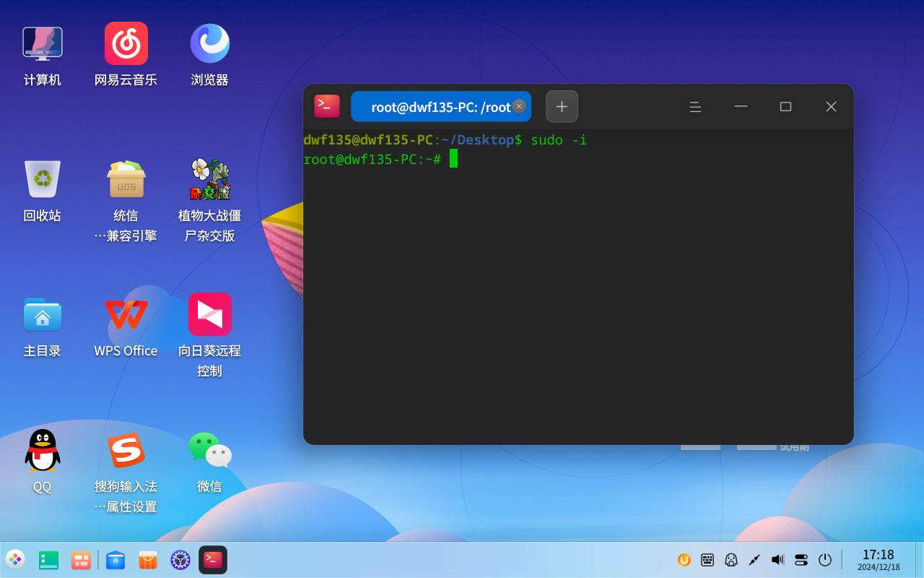Open the UOS compatibility engine icon

pyautogui.click(x=126, y=178)
